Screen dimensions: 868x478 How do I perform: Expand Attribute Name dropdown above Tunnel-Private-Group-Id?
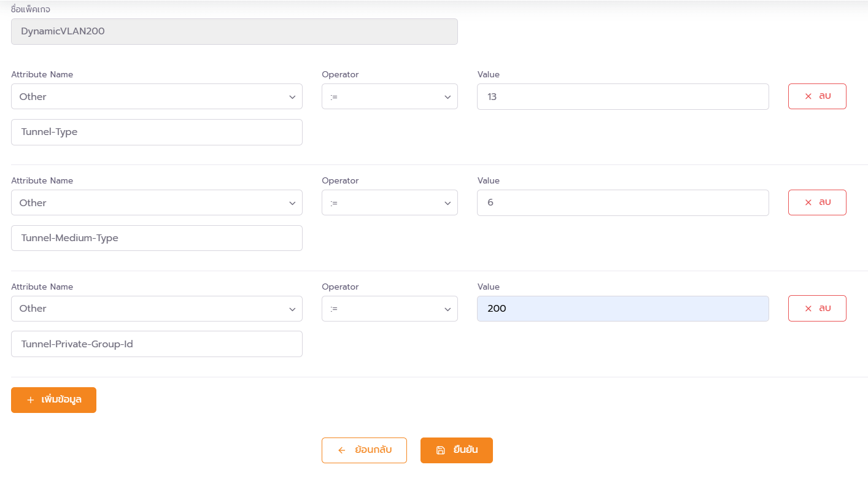[x=157, y=309]
